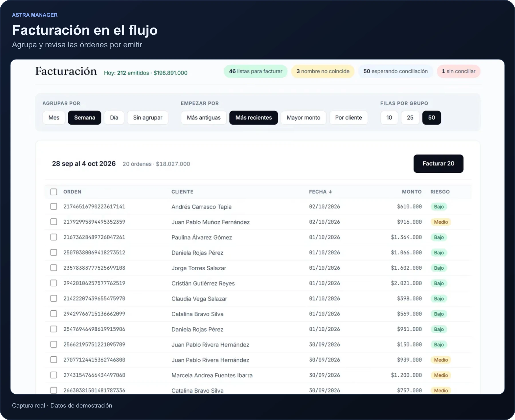Image resolution: width=515 pixels, height=420 pixels.
Task: Set rows per group to 50
Action: (x=431, y=118)
